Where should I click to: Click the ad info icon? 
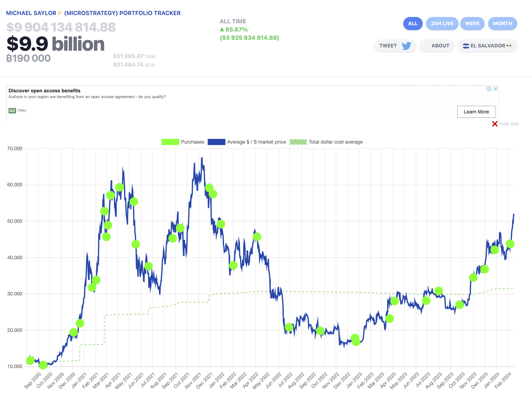point(489,89)
